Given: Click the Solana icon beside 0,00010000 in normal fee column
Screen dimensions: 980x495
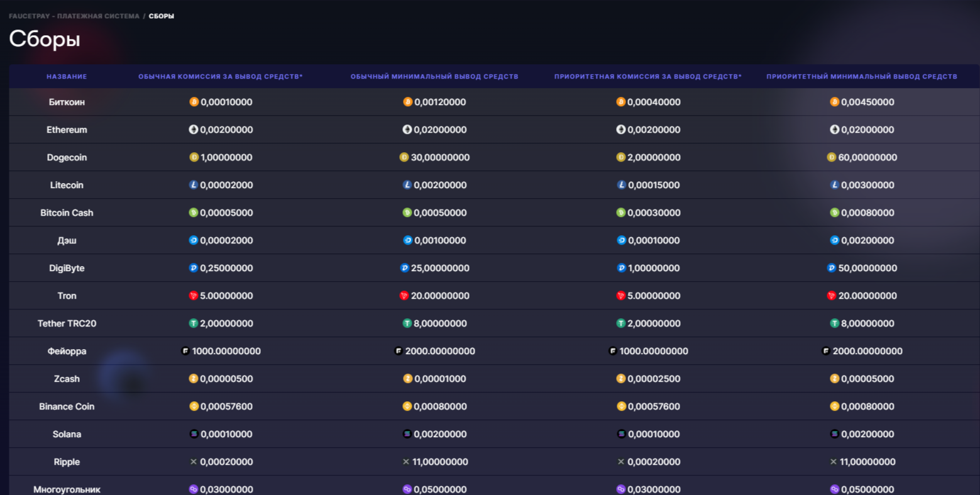Looking at the screenshot, I should click(194, 434).
